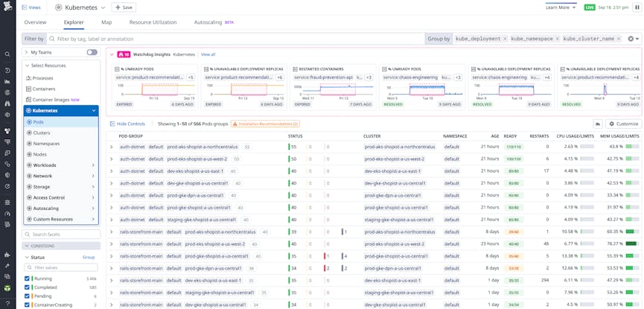
Task: Click the Hide Controls panel icon
Action: click(x=112, y=124)
